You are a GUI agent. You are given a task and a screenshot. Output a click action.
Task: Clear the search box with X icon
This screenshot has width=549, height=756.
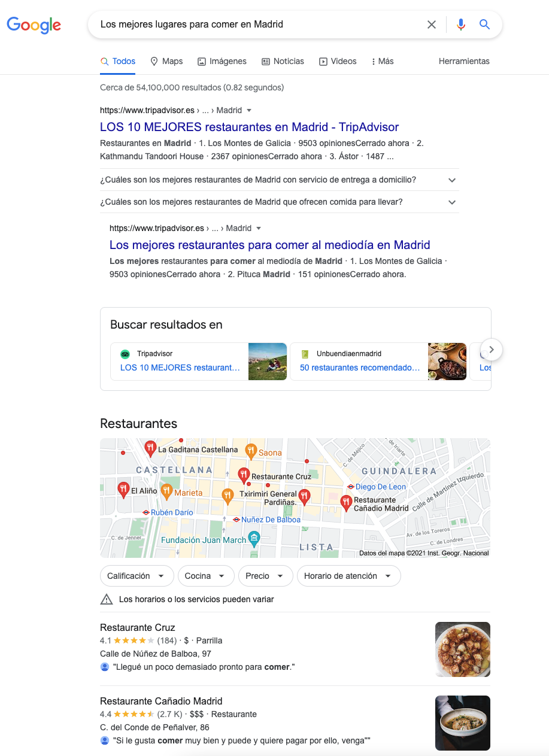pyautogui.click(x=432, y=25)
